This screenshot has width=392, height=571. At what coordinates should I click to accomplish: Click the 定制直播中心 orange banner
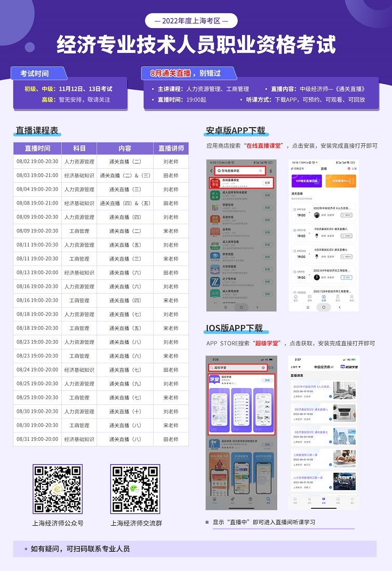point(341,181)
